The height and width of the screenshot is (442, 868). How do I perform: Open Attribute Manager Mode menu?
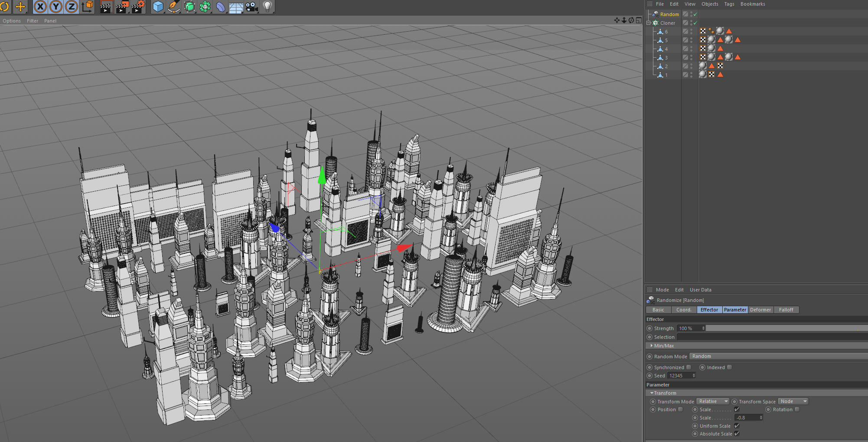[662, 290]
